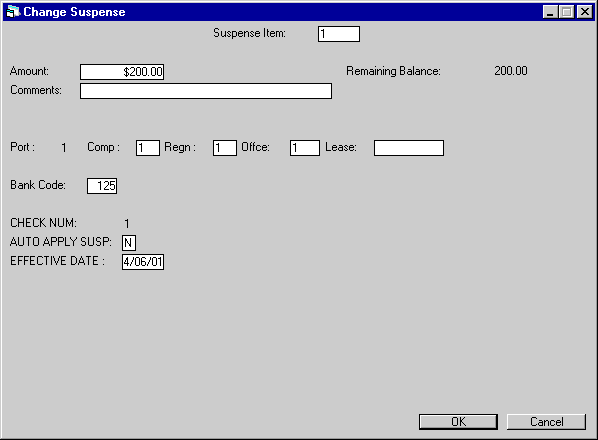This screenshot has width=598, height=440.
Task: Click the EFFECTIVE DATE field 4/06/01
Action: pyautogui.click(x=143, y=262)
